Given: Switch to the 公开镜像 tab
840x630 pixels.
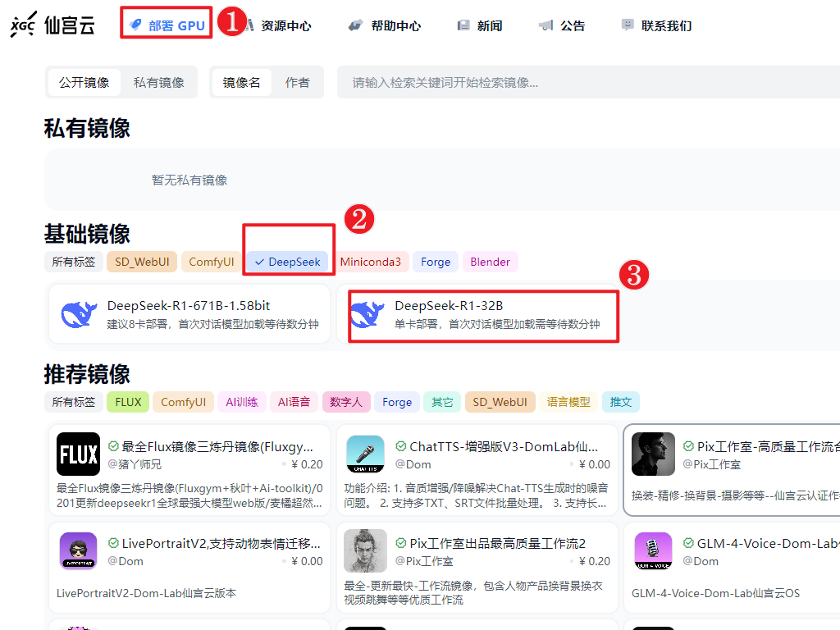Looking at the screenshot, I should click(x=84, y=83).
